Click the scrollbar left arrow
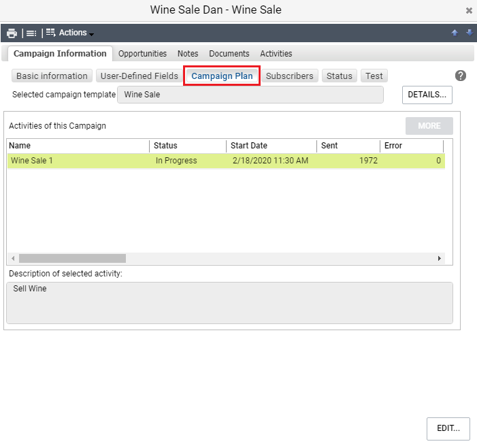The image size is (477, 448). (13, 259)
